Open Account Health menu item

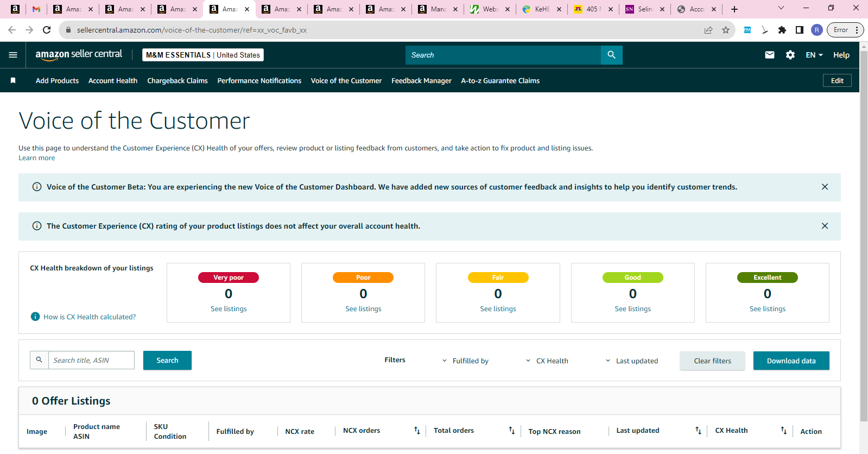(113, 80)
